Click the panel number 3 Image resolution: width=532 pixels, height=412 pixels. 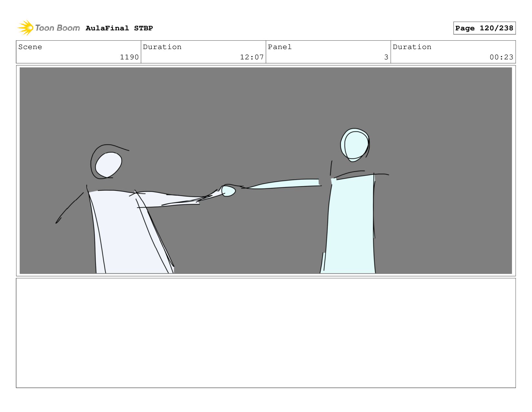(x=386, y=57)
